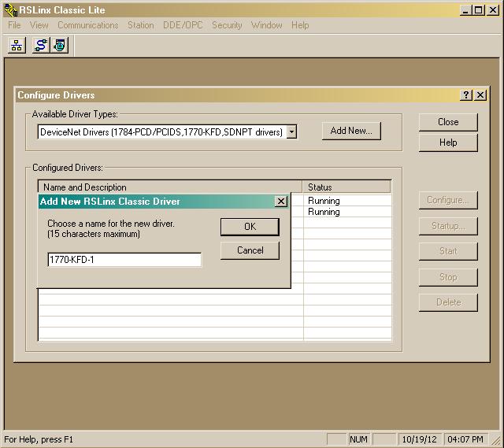Image resolution: width=504 pixels, height=448 pixels.
Task: Click the Close button in Configure Drivers
Action: tap(448, 122)
